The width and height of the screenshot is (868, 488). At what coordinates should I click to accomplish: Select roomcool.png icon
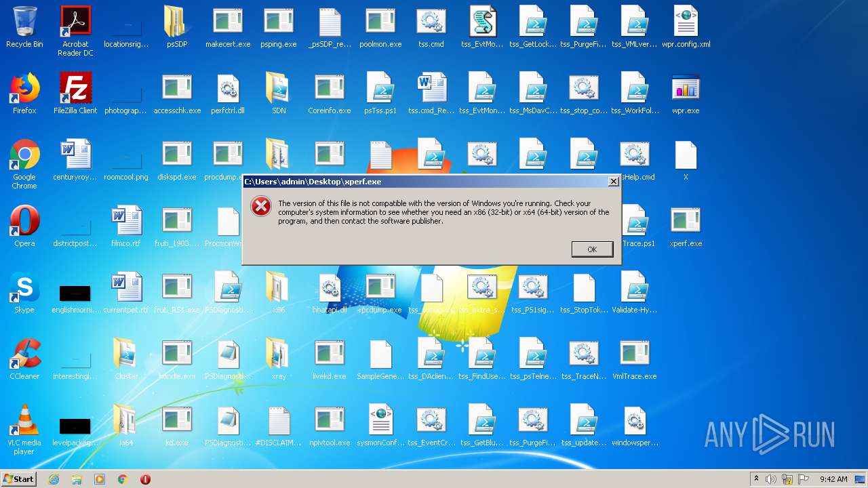pyautogui.click(x=126, y=160)
